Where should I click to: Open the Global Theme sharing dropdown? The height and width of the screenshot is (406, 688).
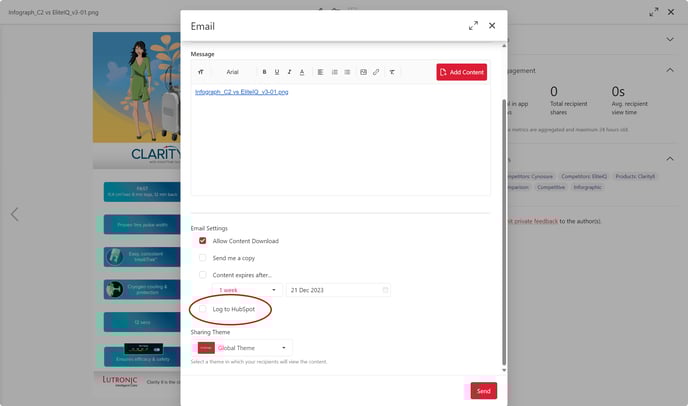click(244, 348)
